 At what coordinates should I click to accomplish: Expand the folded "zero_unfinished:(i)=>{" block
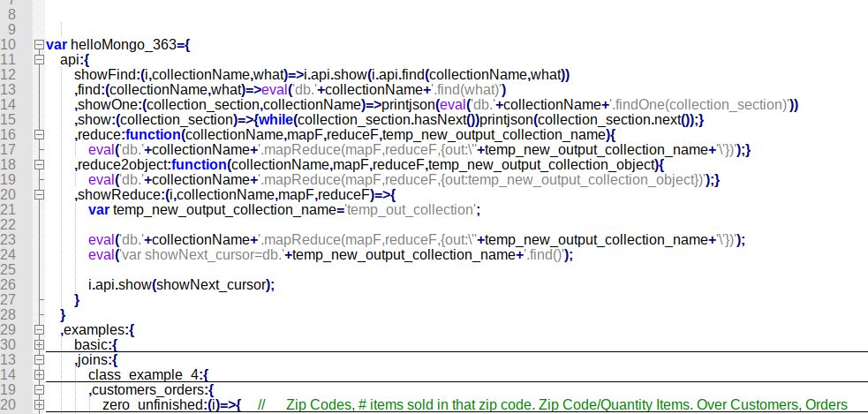click(x=39, y=404)
